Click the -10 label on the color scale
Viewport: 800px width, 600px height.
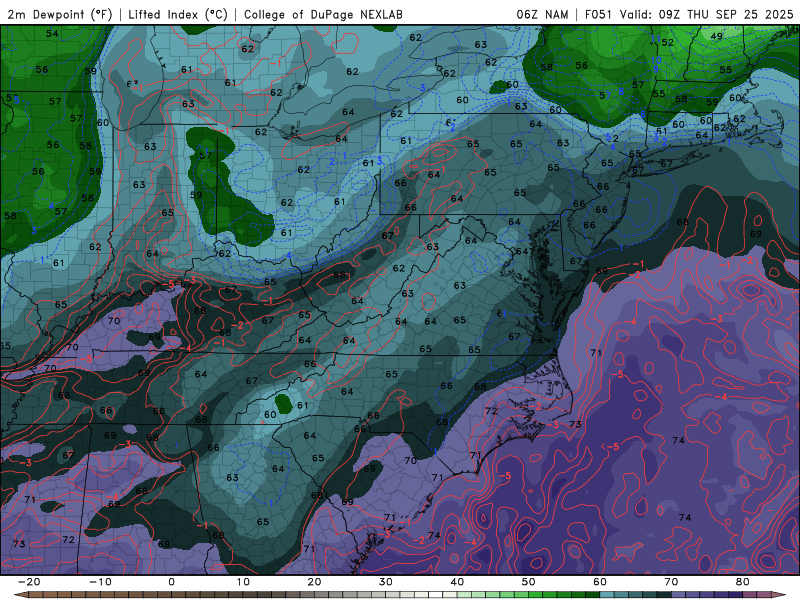point(100,582)
